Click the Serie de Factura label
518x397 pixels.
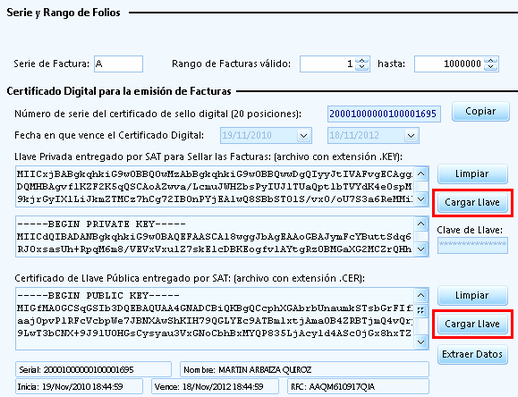click(x=52, y=64)
